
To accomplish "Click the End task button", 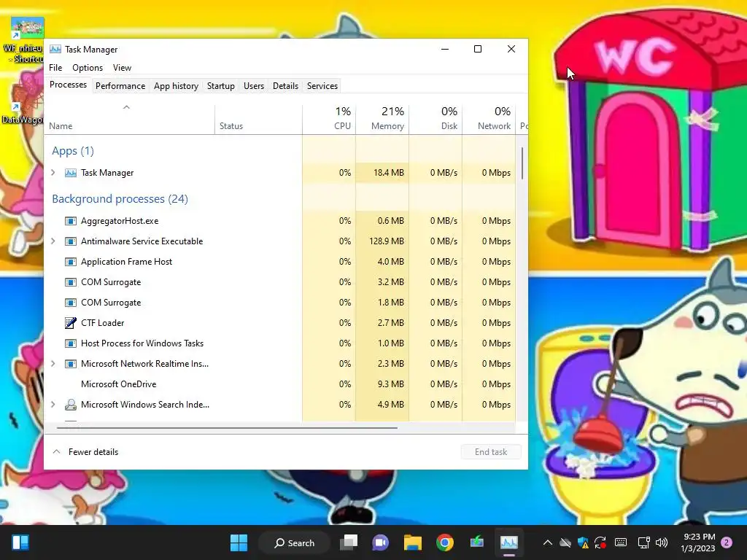I will 491,452.
